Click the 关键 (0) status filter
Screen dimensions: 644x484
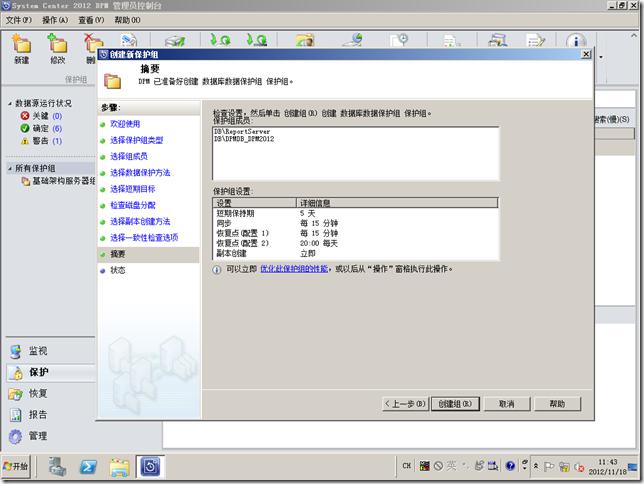(41, 116)
